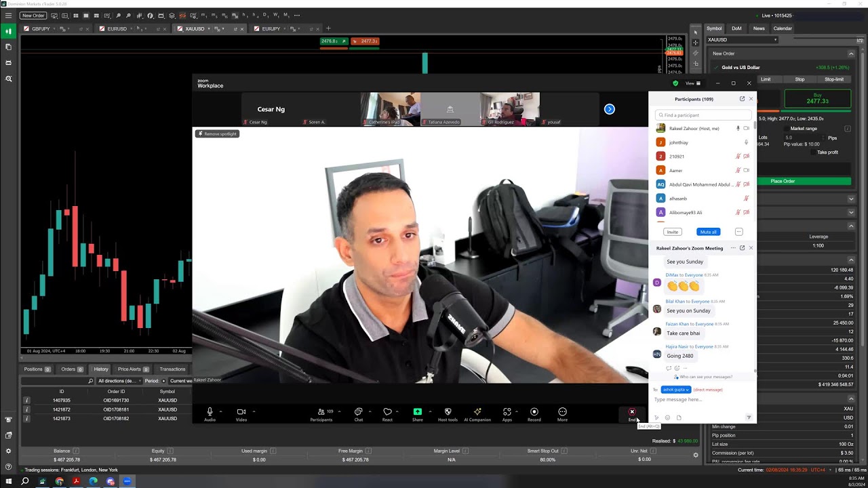Open the AI Companion sparkle icon
The image size is (868, 488).
pyautogui.click(x=477, y=411)
